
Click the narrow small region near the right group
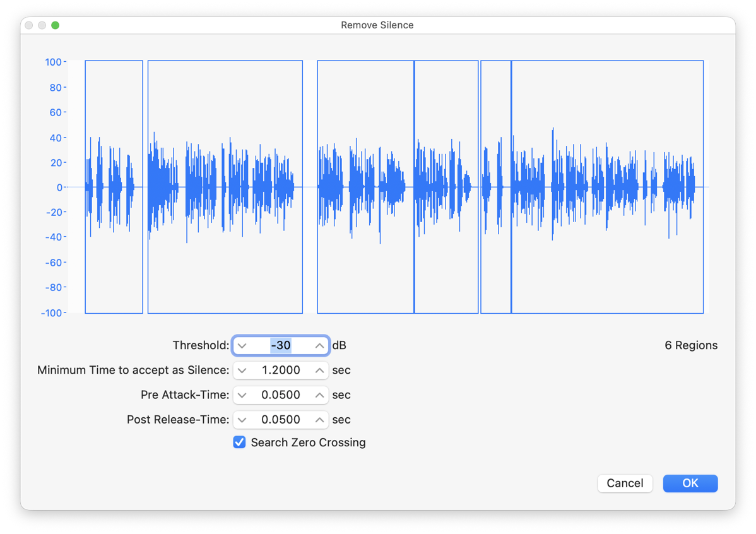tap(496, 186)
